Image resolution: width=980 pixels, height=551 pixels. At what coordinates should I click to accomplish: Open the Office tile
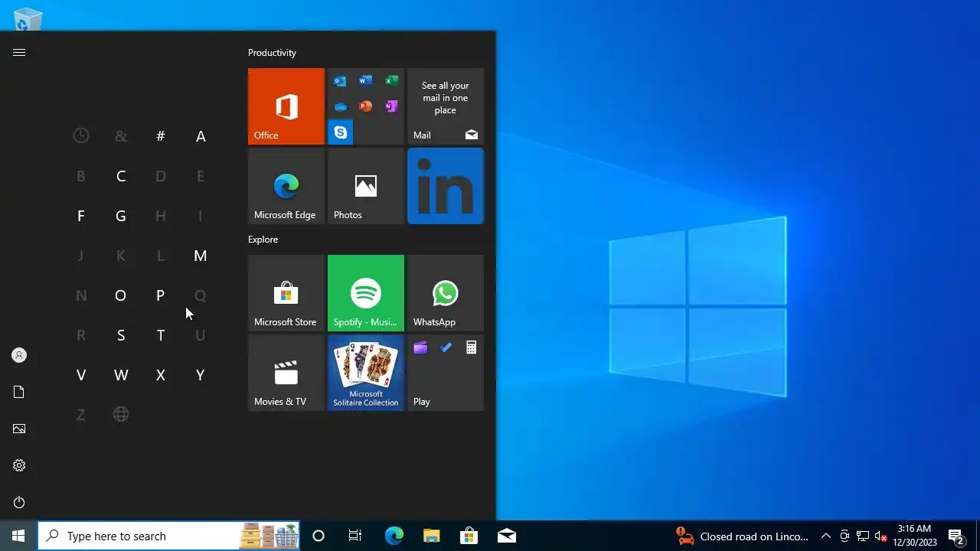[x=286, y=106]
